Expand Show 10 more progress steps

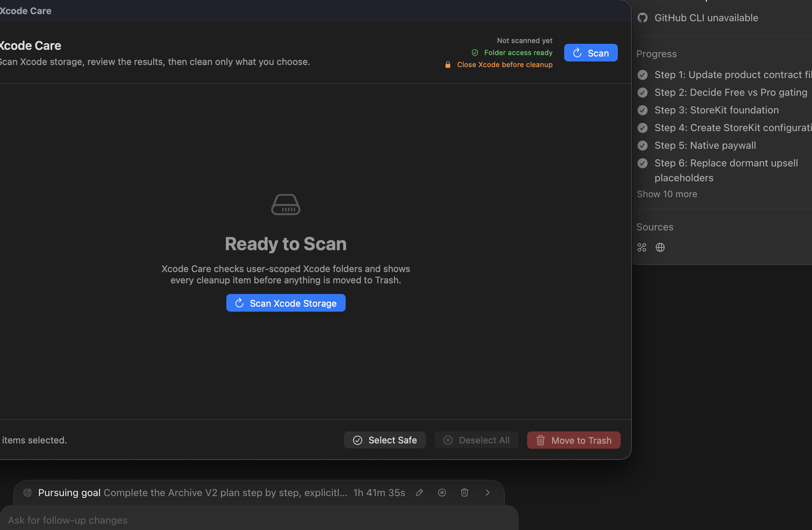tap(667, 194)
